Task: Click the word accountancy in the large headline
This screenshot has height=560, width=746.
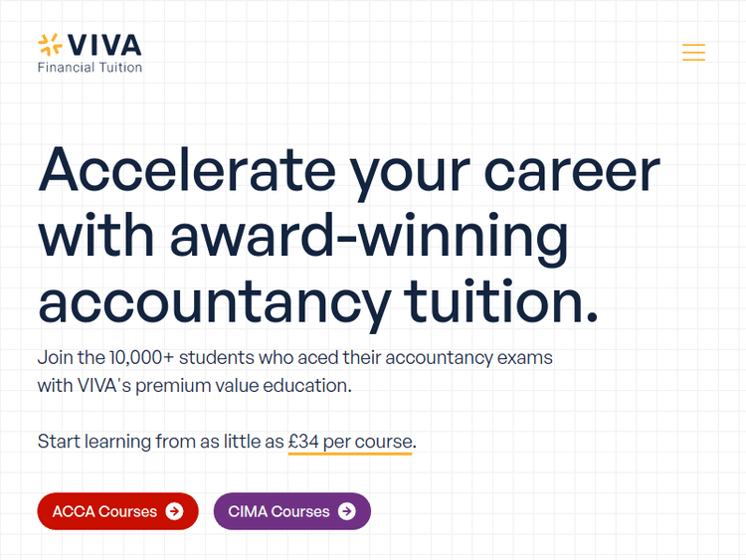Action: click(214, 301)
